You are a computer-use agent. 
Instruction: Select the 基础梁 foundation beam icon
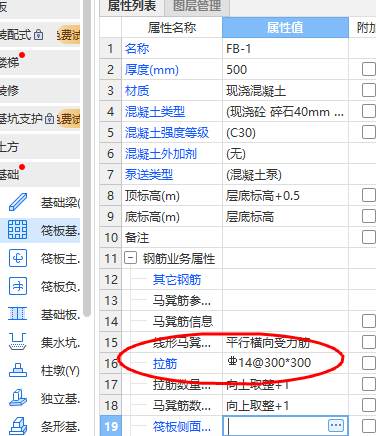point(18,202)
